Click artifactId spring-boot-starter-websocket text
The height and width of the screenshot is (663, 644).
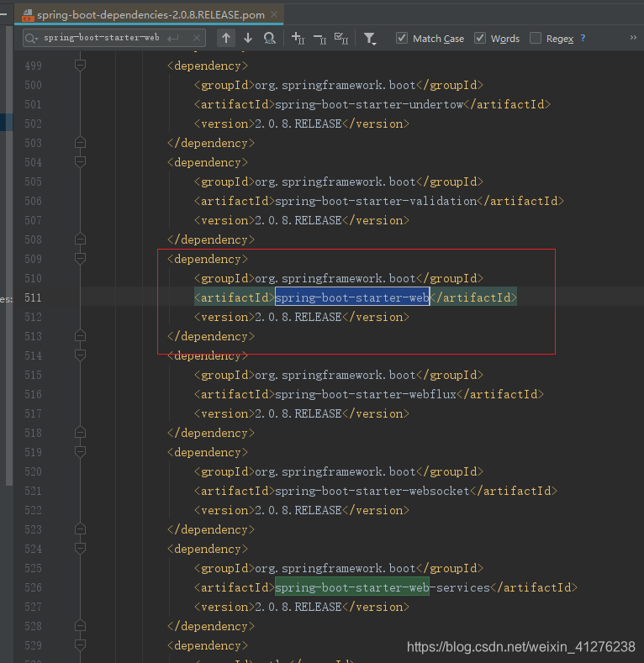[372, 491]
